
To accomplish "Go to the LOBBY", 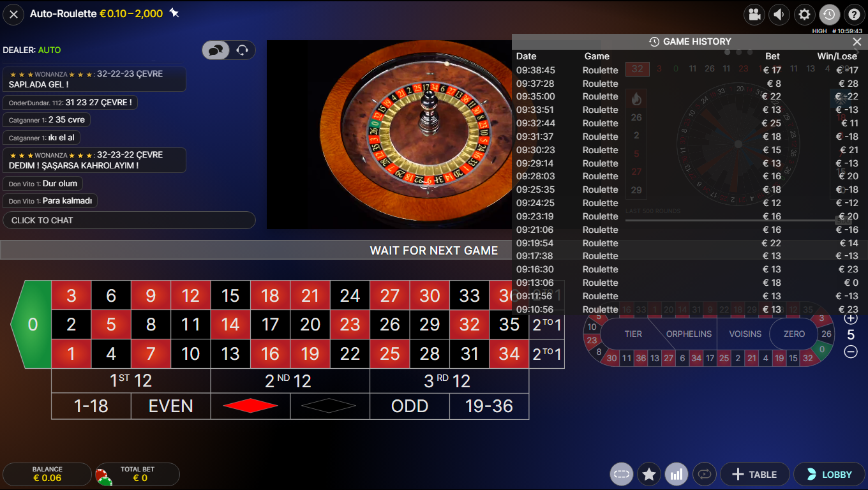I will coord(829,474).
